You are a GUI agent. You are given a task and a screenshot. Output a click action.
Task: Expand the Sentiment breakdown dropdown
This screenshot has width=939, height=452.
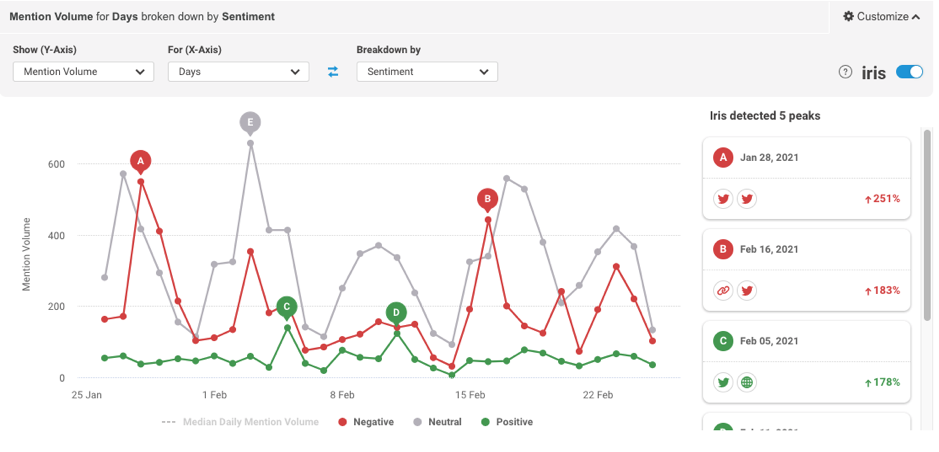427,72
